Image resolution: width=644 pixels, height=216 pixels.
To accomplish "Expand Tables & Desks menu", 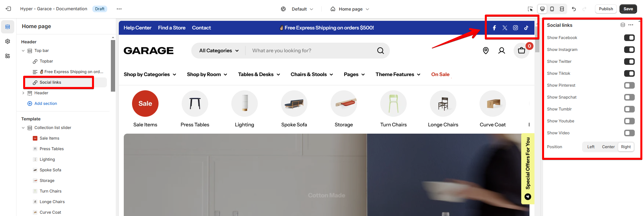I will [x=259, y=74].
